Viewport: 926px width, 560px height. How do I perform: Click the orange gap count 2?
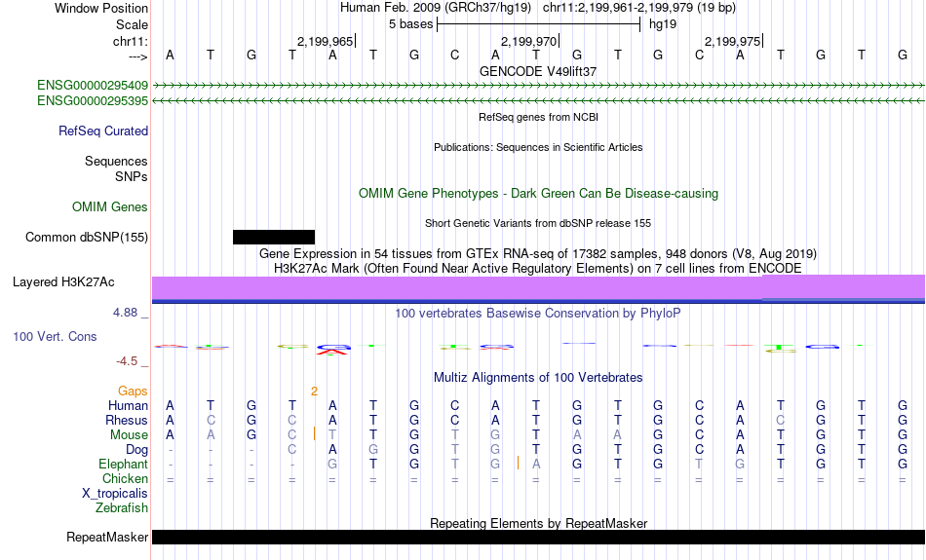point(314,392)
